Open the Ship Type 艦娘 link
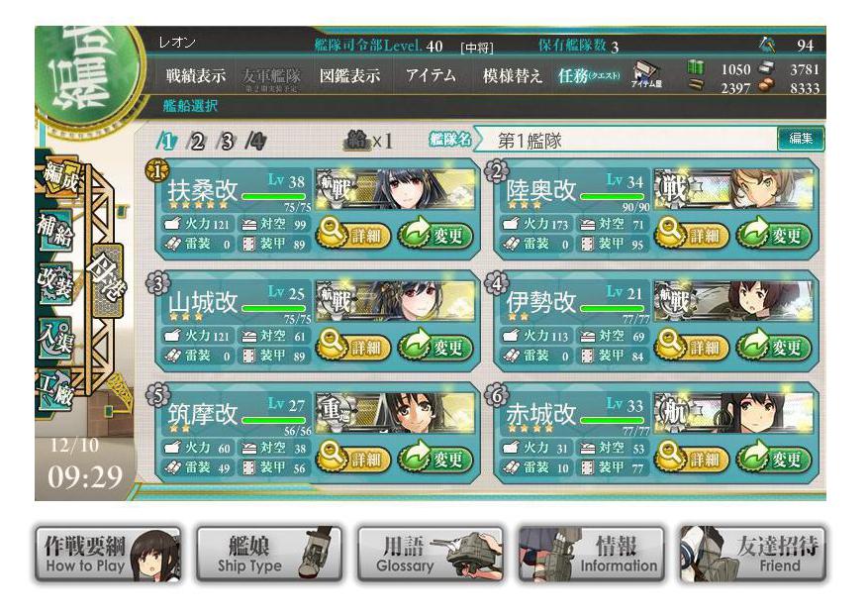This screenshot has width=868, height=616. tap(269, 555)
